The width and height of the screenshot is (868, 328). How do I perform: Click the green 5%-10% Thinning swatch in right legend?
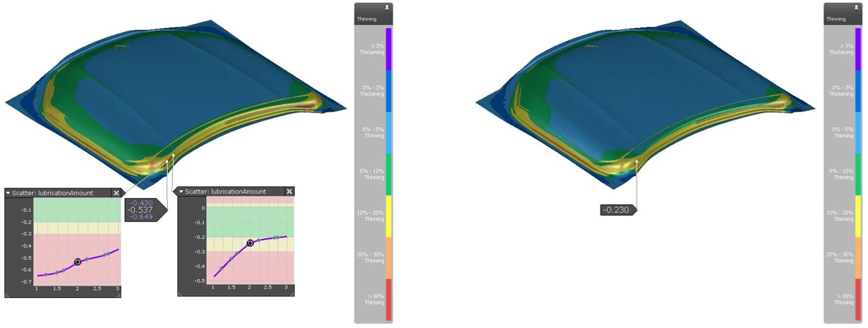pos(858,175)
